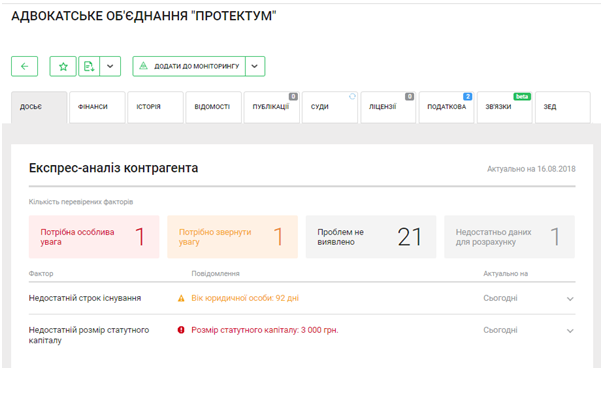Click heading Експрес-аналіз контрагента
Viewport: 615px width, 395px height.
[113, 168]
